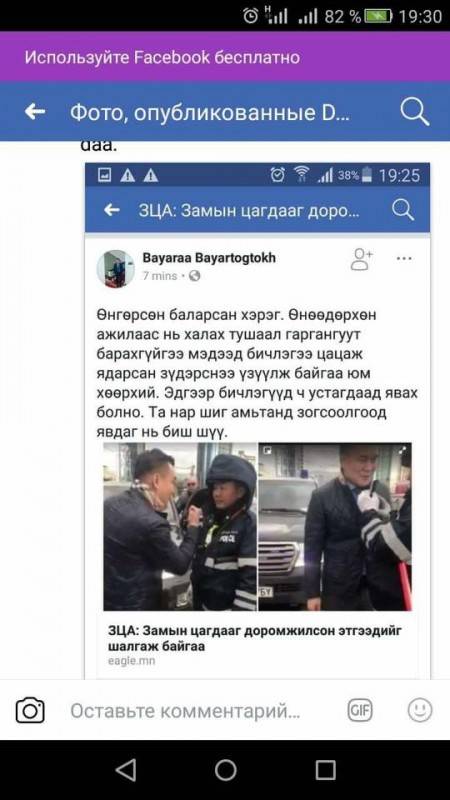Open the eagle.mn article headline link
This screenshot has height=800, width=450.
point(255,638)
